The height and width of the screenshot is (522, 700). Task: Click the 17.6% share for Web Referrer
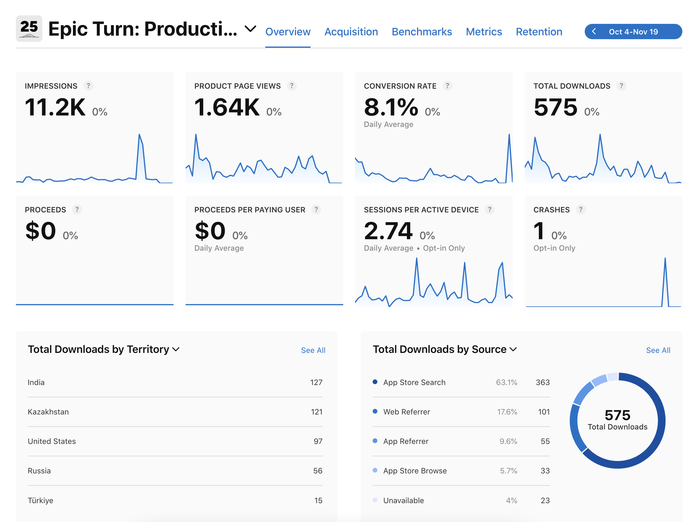tap(507, 412)
